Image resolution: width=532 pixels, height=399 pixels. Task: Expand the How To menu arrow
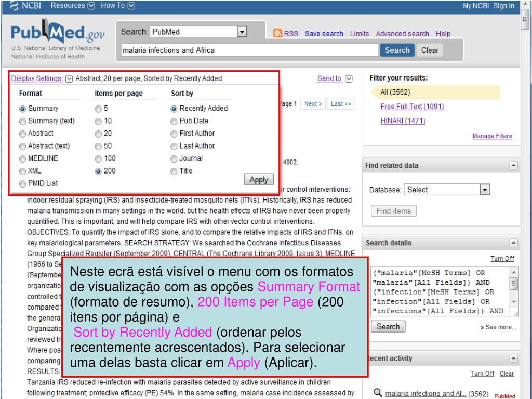point(131,6)
